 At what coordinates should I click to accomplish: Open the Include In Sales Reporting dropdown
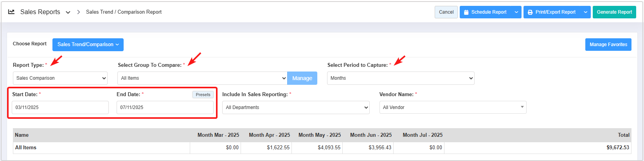[x=296, y=107]
